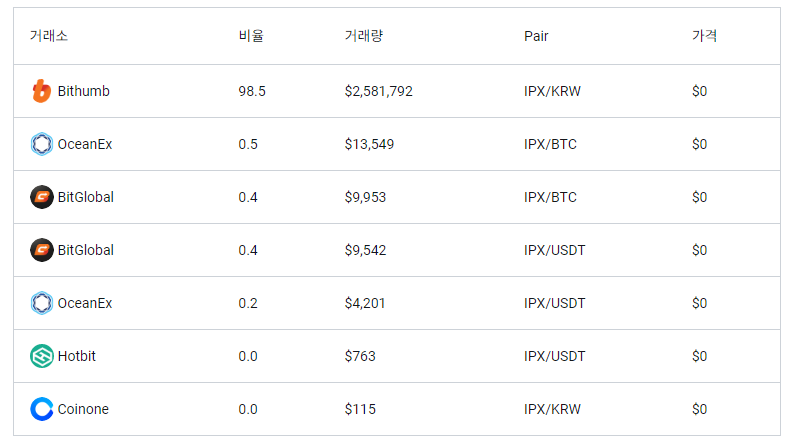Open the BitGlobal name in the $9,542 row

click(86, 250)
